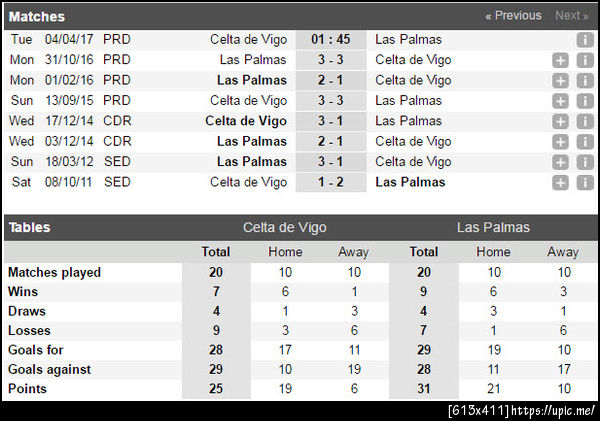
Task: Open info icon for the 17/12/14 match
Action: click(x=585, y=122)
